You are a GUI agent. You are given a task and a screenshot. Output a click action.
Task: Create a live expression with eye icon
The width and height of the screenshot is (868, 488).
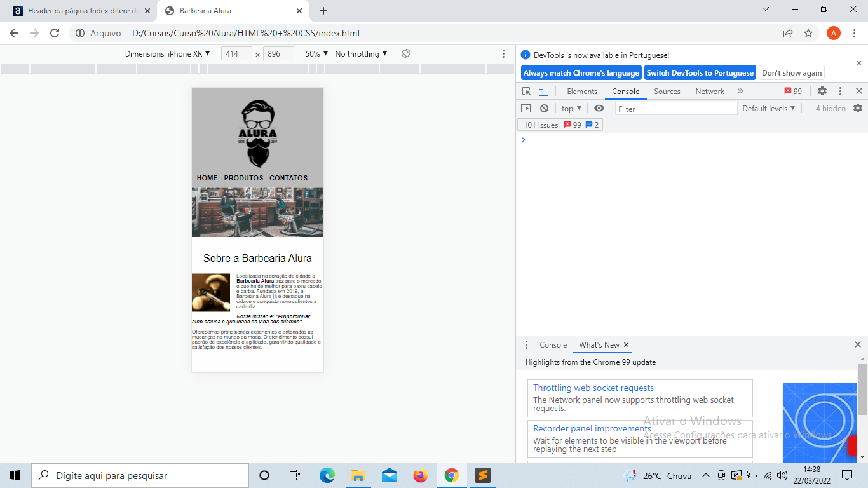point(599,109)
